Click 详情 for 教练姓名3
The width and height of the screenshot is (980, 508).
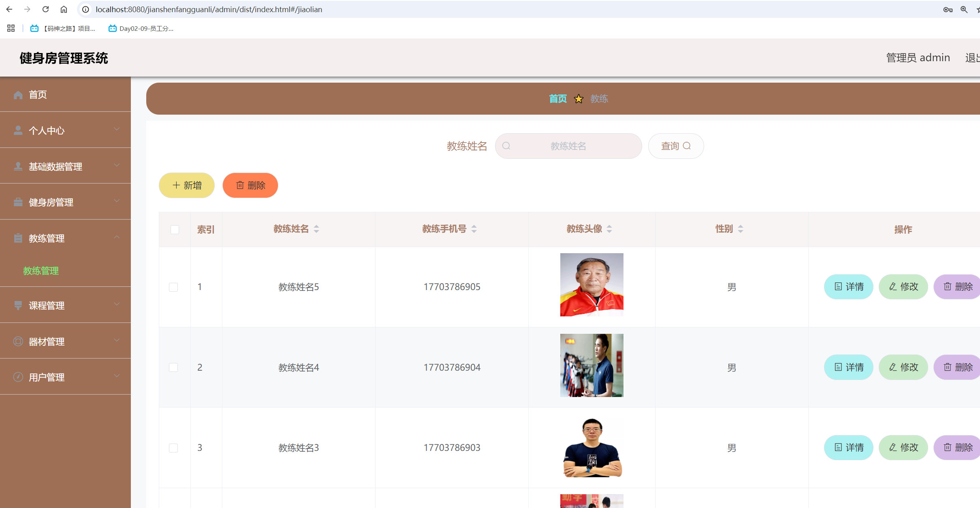tap(848, 448)
